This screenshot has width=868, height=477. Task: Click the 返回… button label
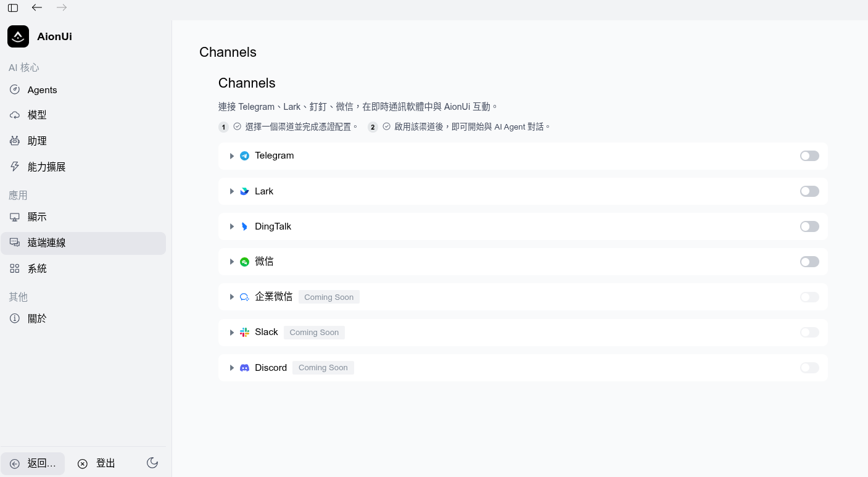click(42, 463)
